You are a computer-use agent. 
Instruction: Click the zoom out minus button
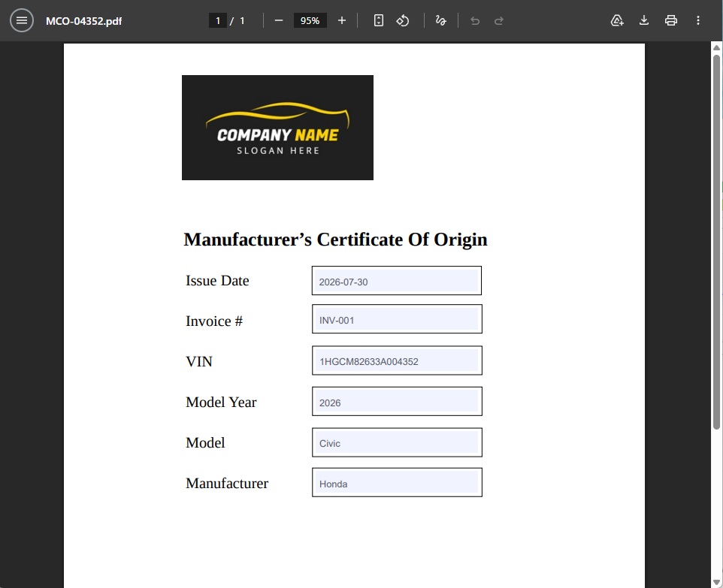279,21
